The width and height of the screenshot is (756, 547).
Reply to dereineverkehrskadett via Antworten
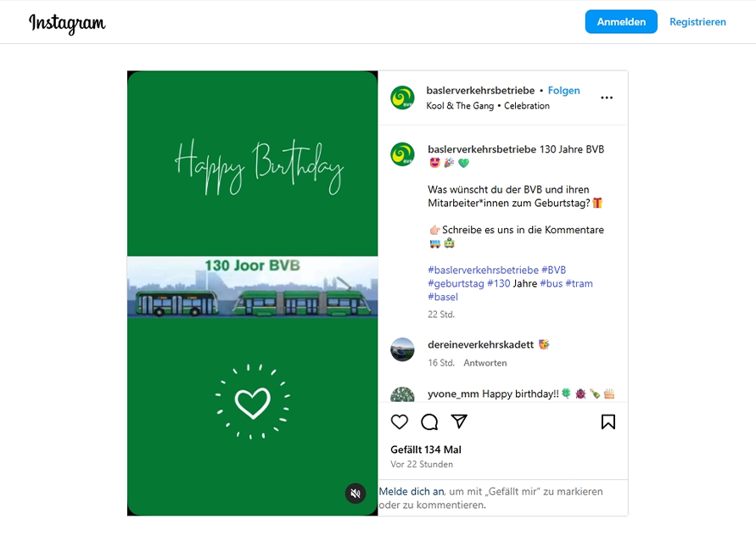point(484,363)
